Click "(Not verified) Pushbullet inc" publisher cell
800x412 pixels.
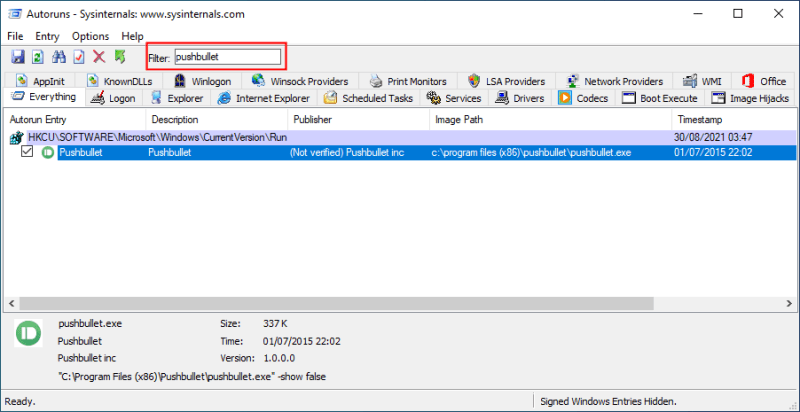[346, 152]
